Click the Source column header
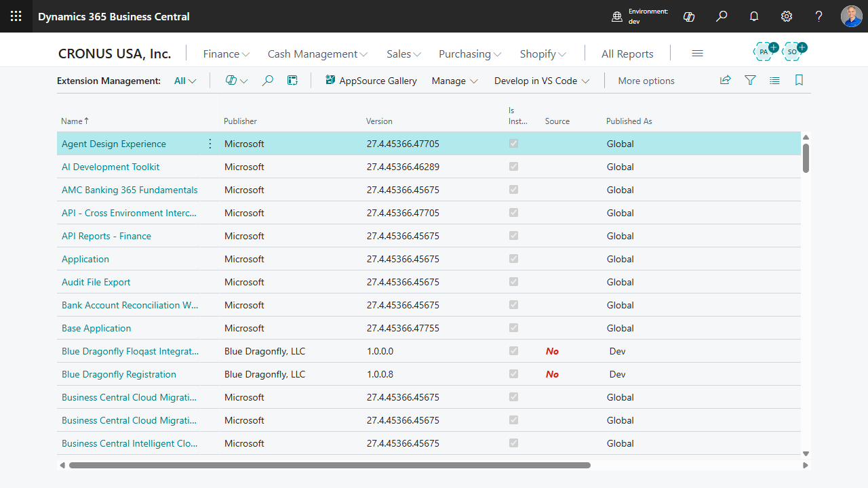Viewport: 868px width, 488px height. [557, 121]
